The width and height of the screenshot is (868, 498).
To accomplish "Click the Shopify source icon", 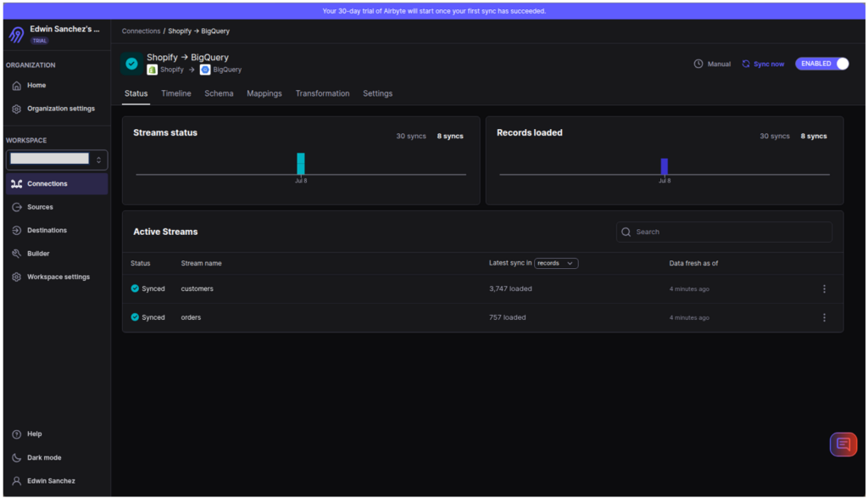I will (152, 70).
